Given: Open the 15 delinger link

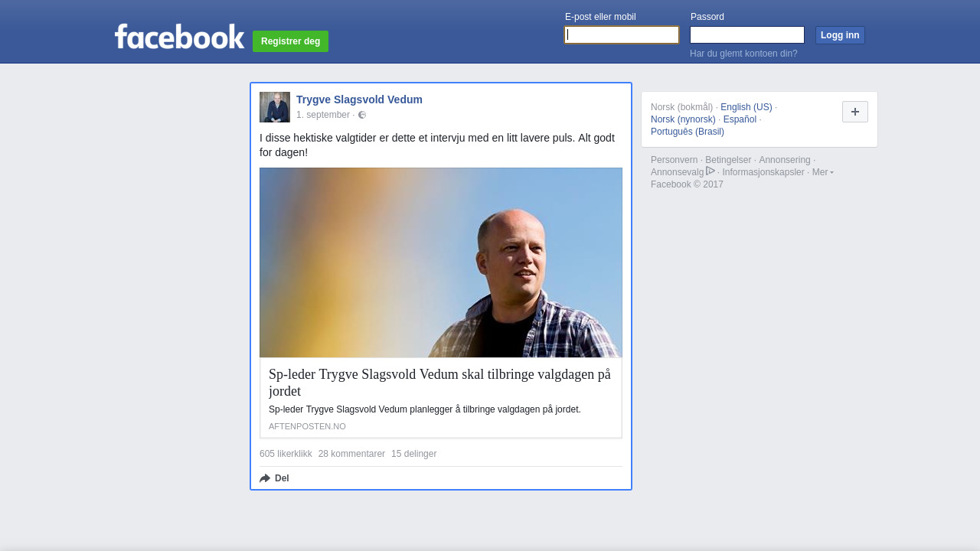Looking at the screenshot, I should (x=413, y=454).
